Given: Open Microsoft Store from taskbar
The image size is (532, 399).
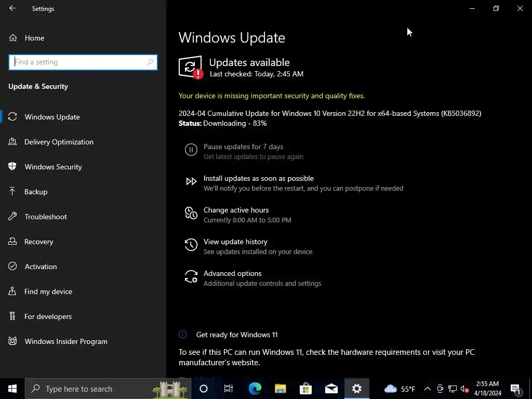Looking at the screenshot, I should click(305, 389).
